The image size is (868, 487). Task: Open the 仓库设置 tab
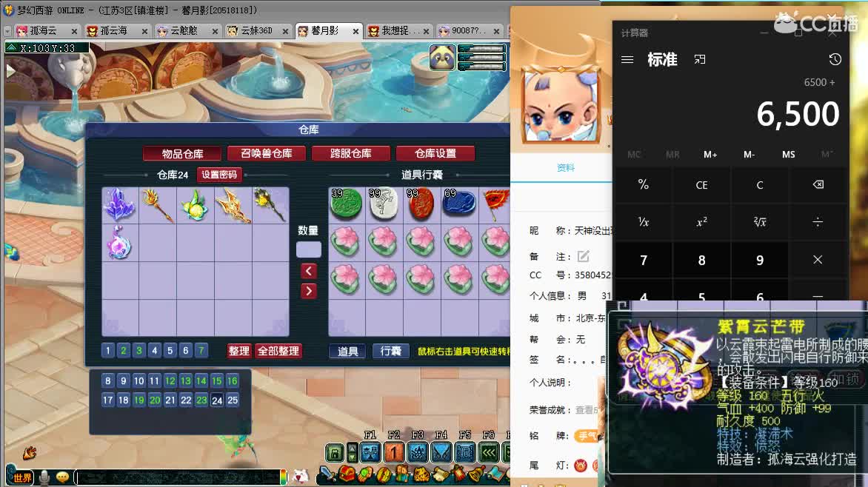[435, 153]
